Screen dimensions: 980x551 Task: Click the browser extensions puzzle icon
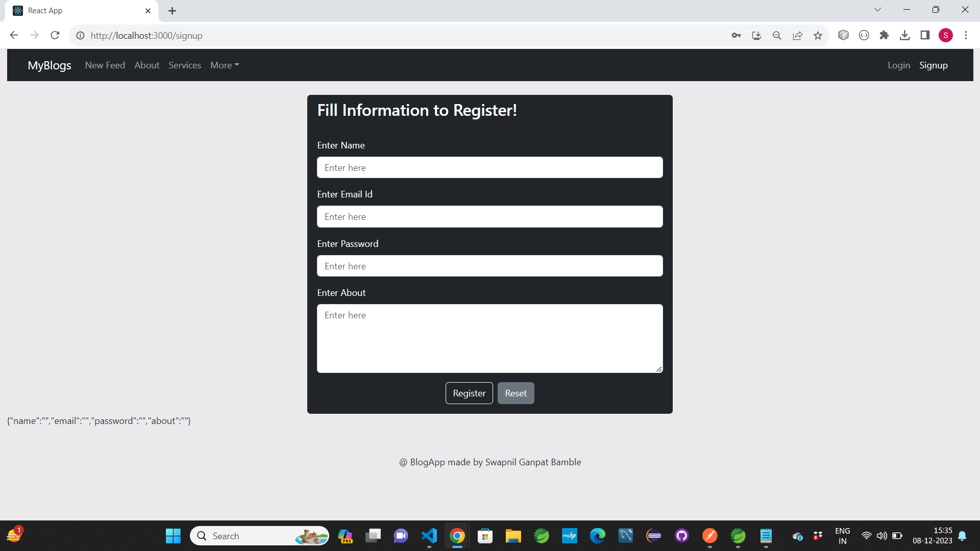pos(885,35)
